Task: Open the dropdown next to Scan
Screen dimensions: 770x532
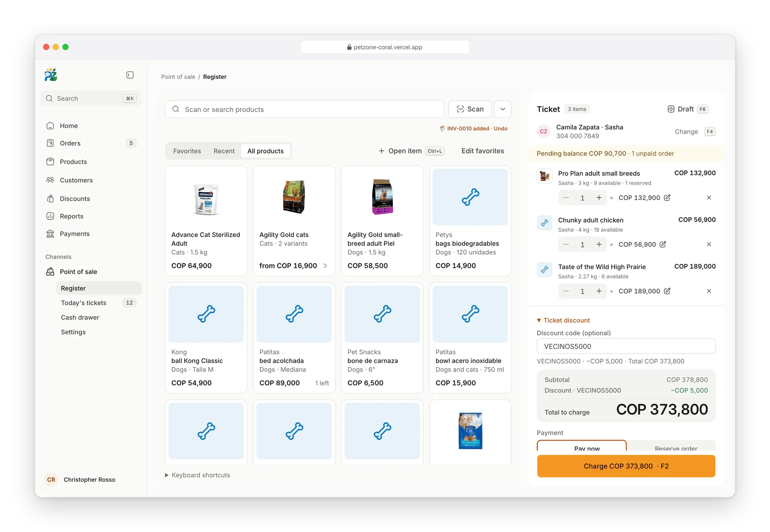Action: click(502, 109)
